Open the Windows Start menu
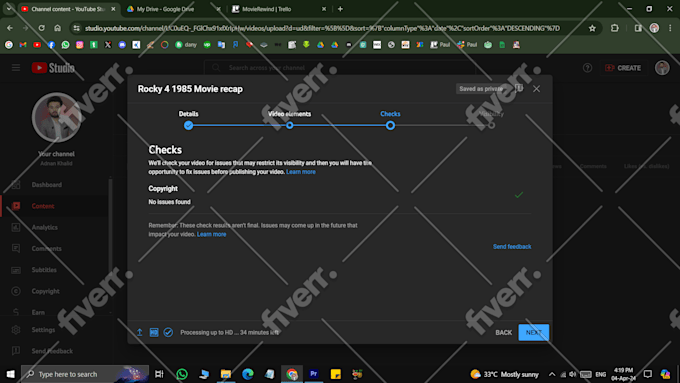The image size is (680, 383). pos(10,374)
